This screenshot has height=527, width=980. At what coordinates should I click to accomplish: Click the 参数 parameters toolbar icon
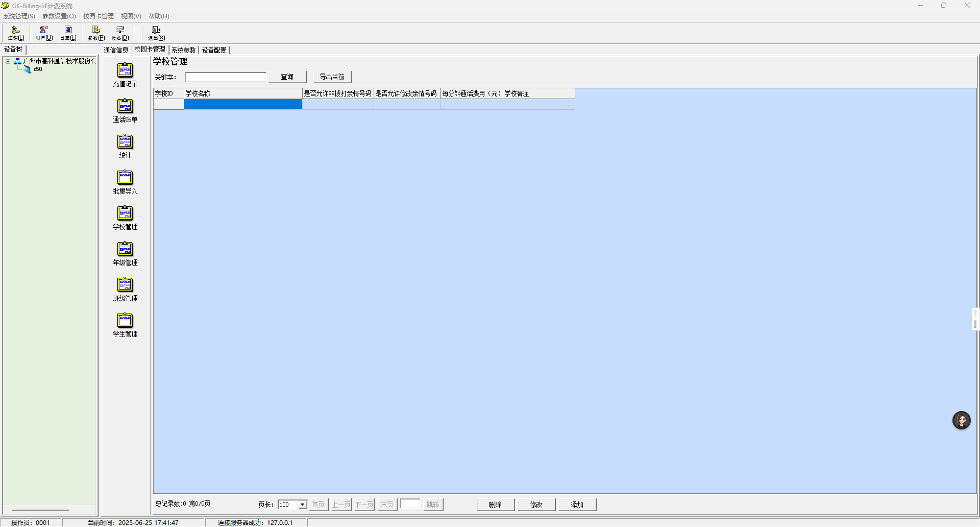96,33
